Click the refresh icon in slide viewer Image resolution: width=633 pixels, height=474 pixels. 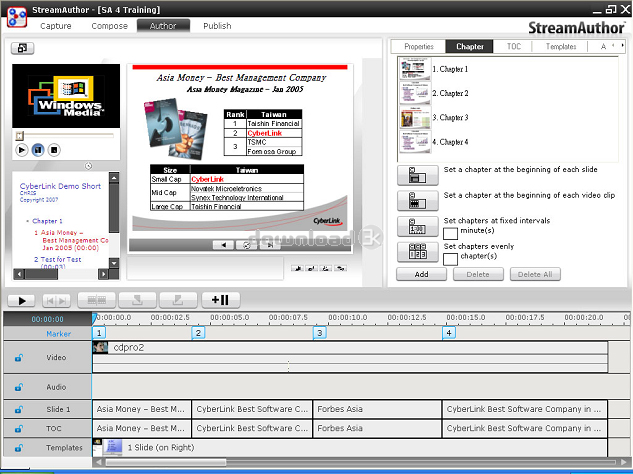pos(246,245)
